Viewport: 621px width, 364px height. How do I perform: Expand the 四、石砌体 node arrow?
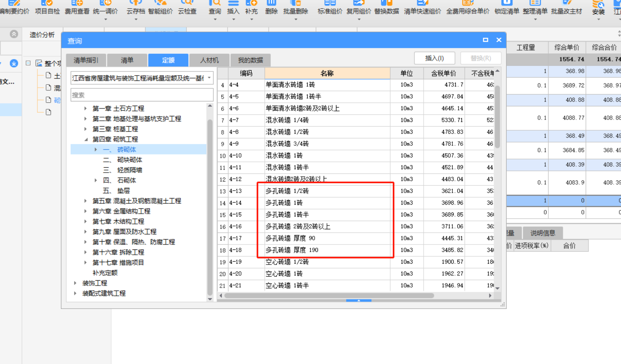96,180
